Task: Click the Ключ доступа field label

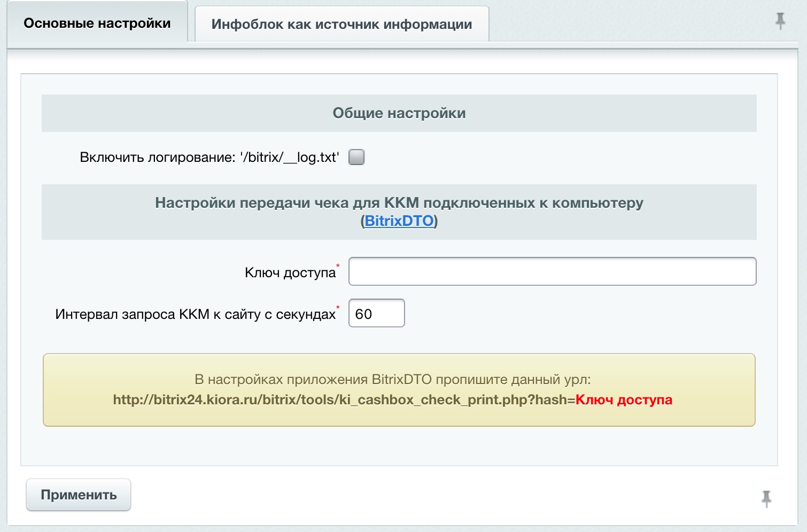Action: pyautogui.click(x=290, y=273)
